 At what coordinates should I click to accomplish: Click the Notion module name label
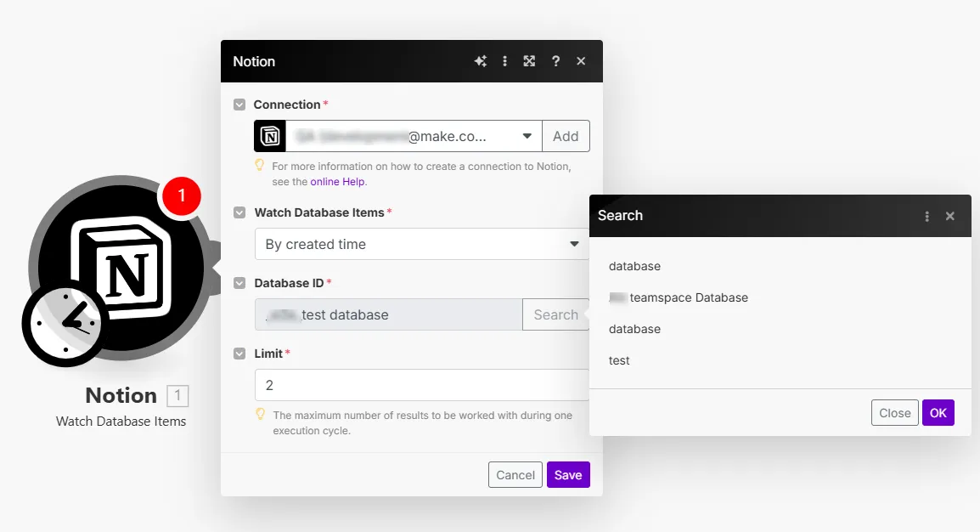coord(121,396)
